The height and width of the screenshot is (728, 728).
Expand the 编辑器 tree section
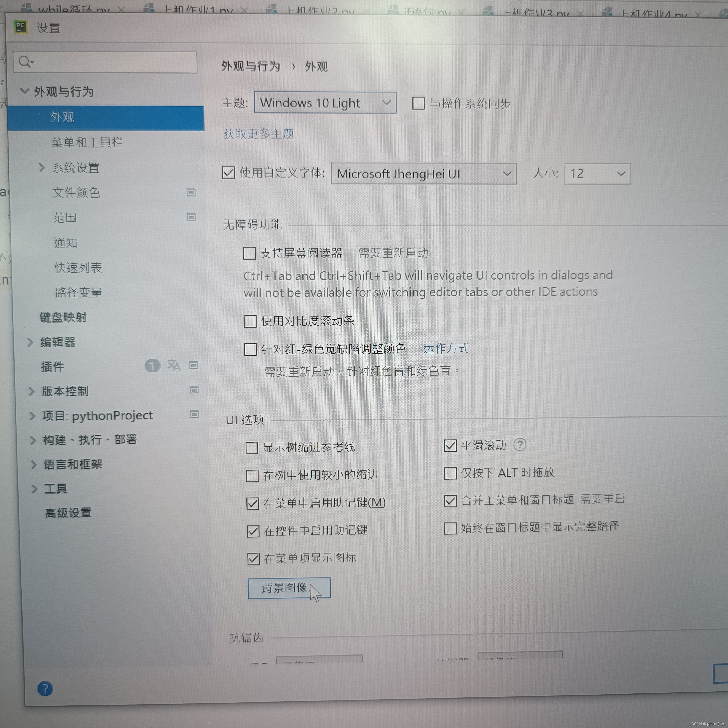tap(31, 342)
